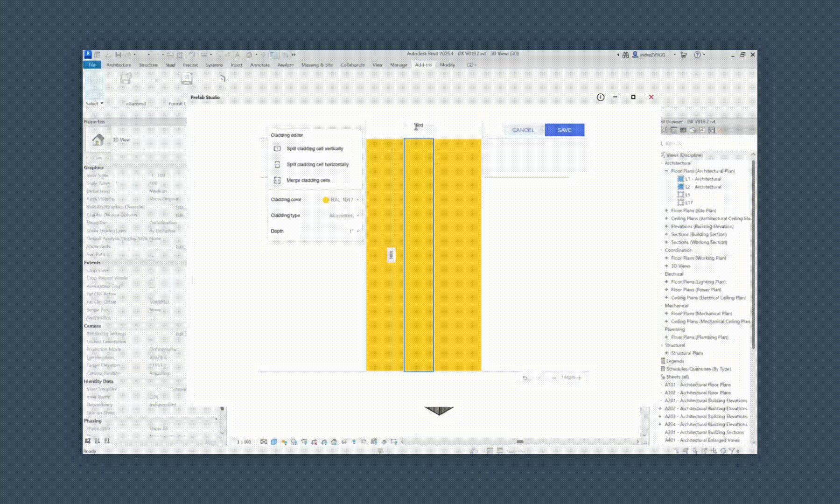Toggle the Crop Region Visible checkbox

154,278
